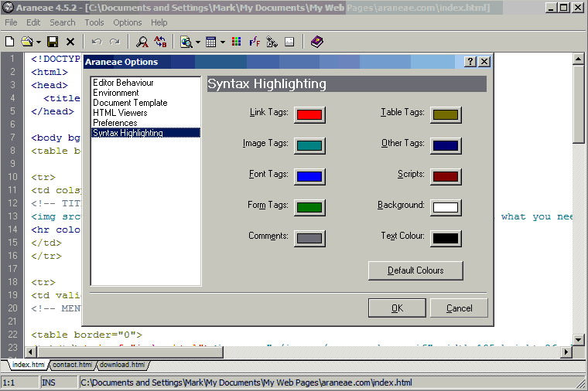Viewport: 588px width, 391px height.
Task: Minimize the Araneae main window
Action: click(x=551, y=8)
